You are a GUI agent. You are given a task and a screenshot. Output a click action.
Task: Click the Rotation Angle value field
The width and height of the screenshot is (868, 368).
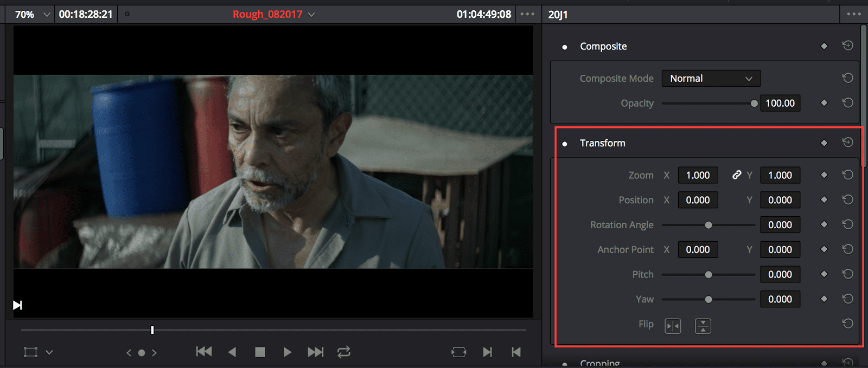[780, 225]
